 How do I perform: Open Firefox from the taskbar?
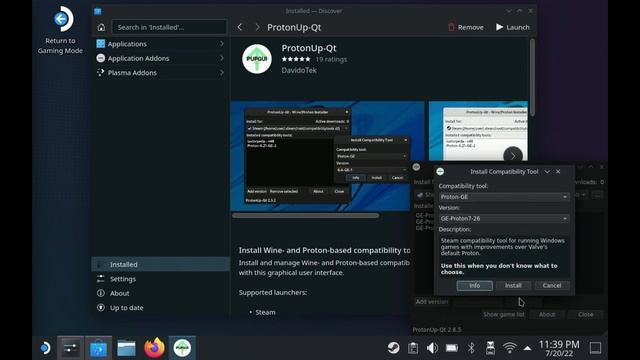[154, 348]
